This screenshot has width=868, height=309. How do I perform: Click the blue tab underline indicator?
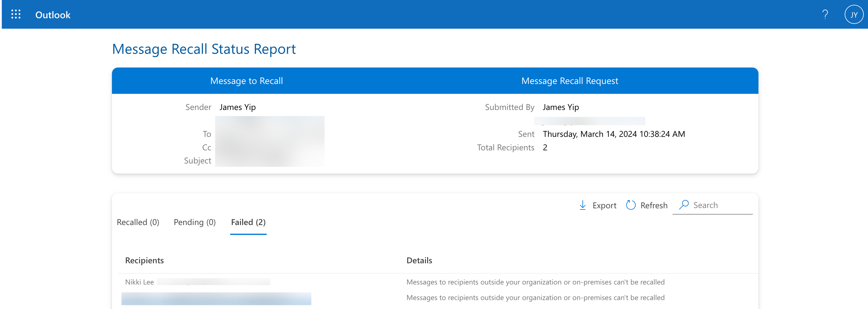248,234
